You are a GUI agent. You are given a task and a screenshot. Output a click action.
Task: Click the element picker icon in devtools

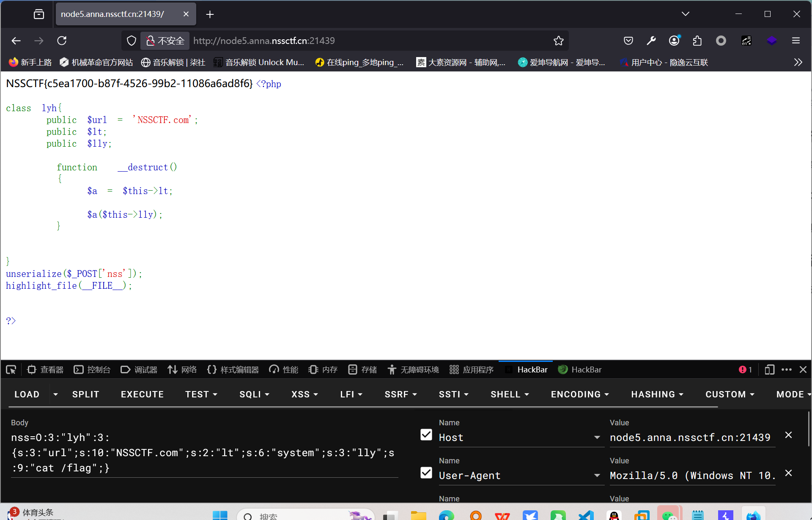(x=11, y=370)
